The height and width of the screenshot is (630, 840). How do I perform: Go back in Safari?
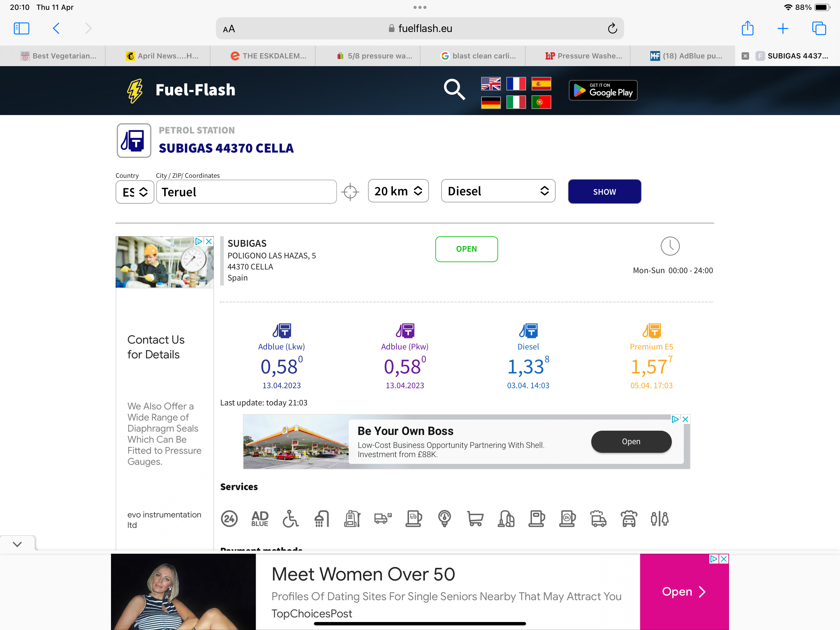coord(56,29)
